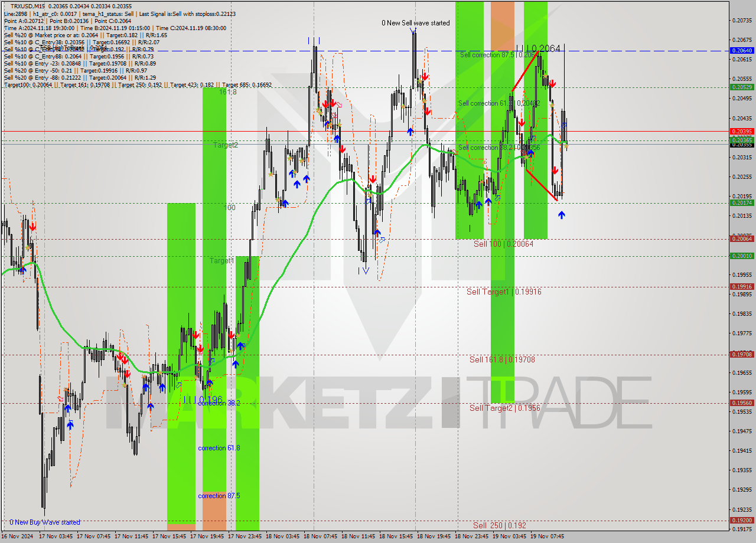The width and height of the screenshot is (756, 543).
Task: Click the green 0.20529 price tag
Action: pos(742,87)
